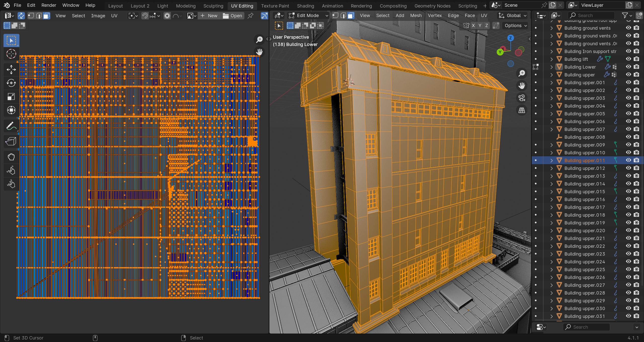The image size is (644, 342).
Task: Open the Face menu in 3D viewport
Action: [x=470, y=16]
